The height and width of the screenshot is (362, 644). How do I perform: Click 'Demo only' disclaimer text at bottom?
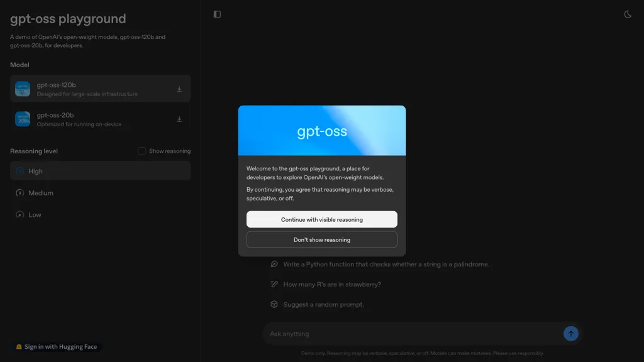422,353
